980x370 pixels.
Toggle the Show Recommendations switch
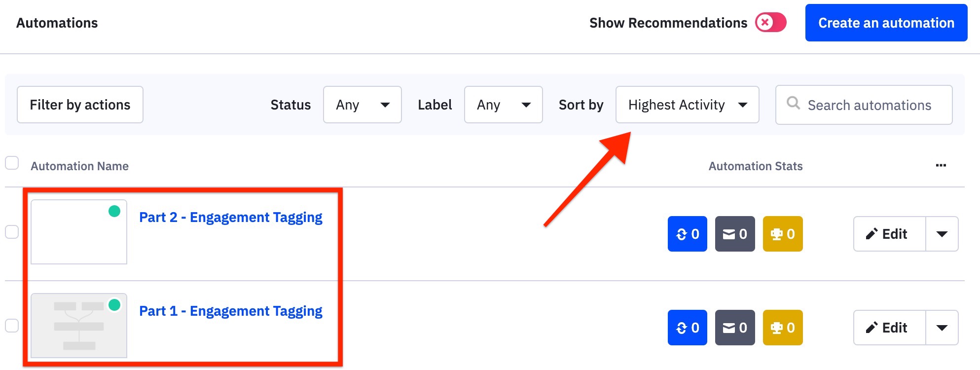pyautogui.click(x=771, y=23)
